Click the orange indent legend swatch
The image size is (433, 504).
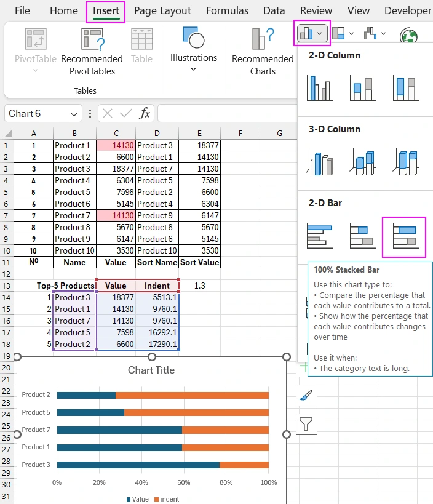pos(157,499)
